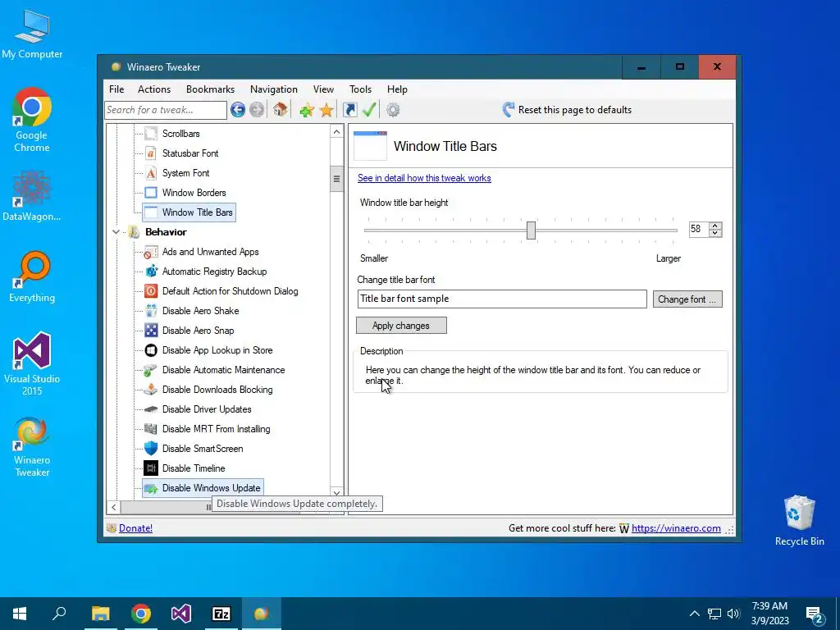The image size is (840, 630).
Task: Select the Window Title Bars tree item
Action: (189, 212)
